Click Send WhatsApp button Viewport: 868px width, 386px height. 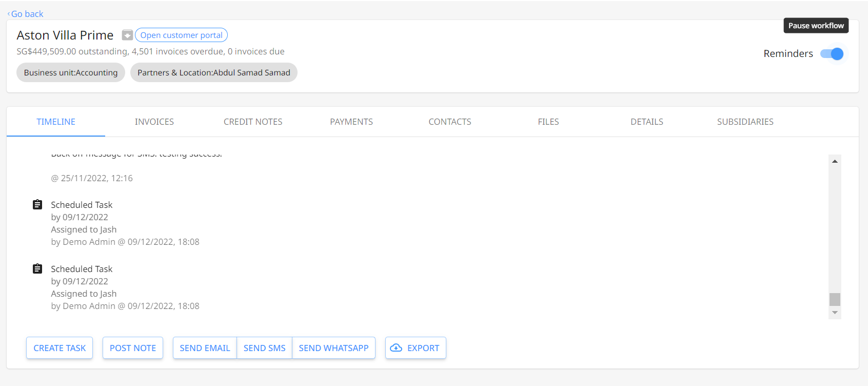click(333, 348)
